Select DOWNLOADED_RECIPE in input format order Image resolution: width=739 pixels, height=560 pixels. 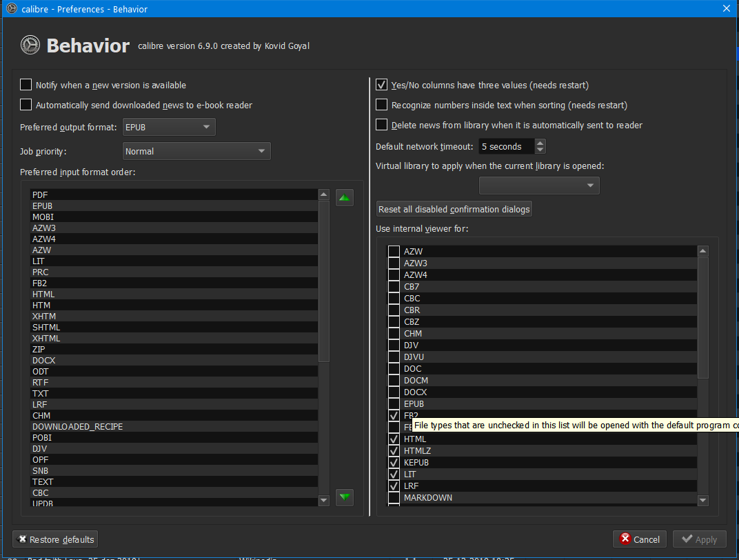(174, 427)
